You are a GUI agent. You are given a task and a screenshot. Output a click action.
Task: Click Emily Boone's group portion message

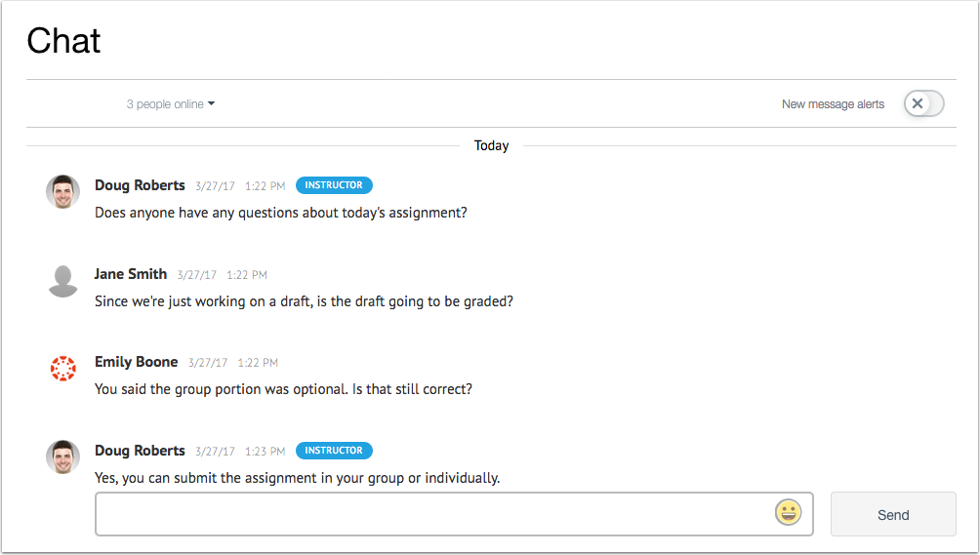point(283,389)
